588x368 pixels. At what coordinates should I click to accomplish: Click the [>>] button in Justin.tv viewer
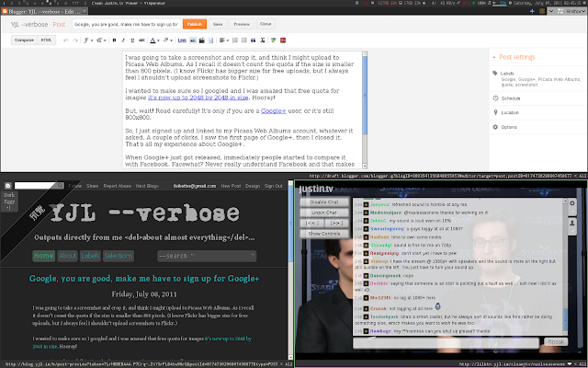click(337, 223)
